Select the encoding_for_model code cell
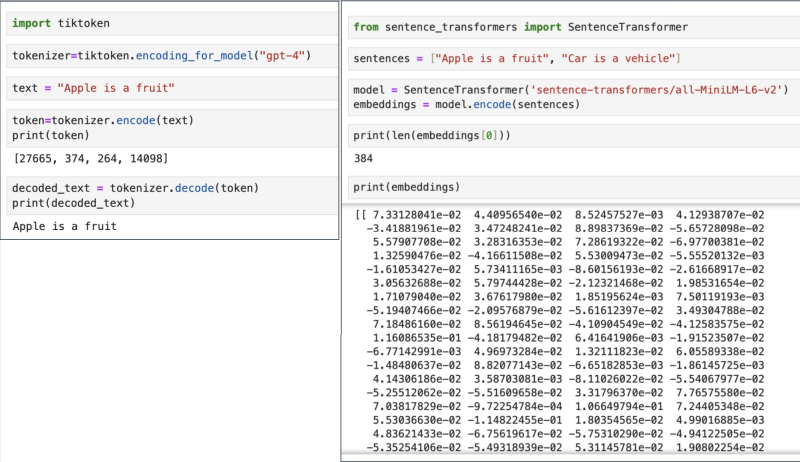The height and width of the screenshot is (462, 800). tap(170, 55)
